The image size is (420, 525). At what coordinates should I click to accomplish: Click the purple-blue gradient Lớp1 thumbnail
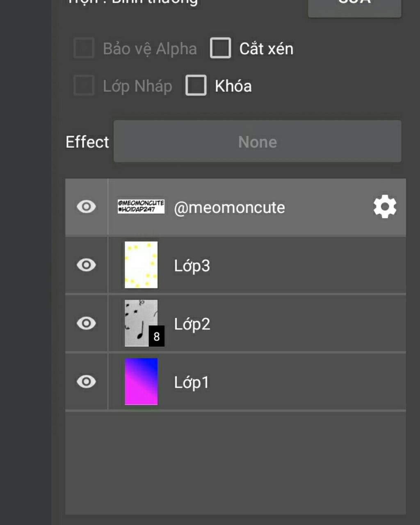pyautogui.click(x=141, y=381)
